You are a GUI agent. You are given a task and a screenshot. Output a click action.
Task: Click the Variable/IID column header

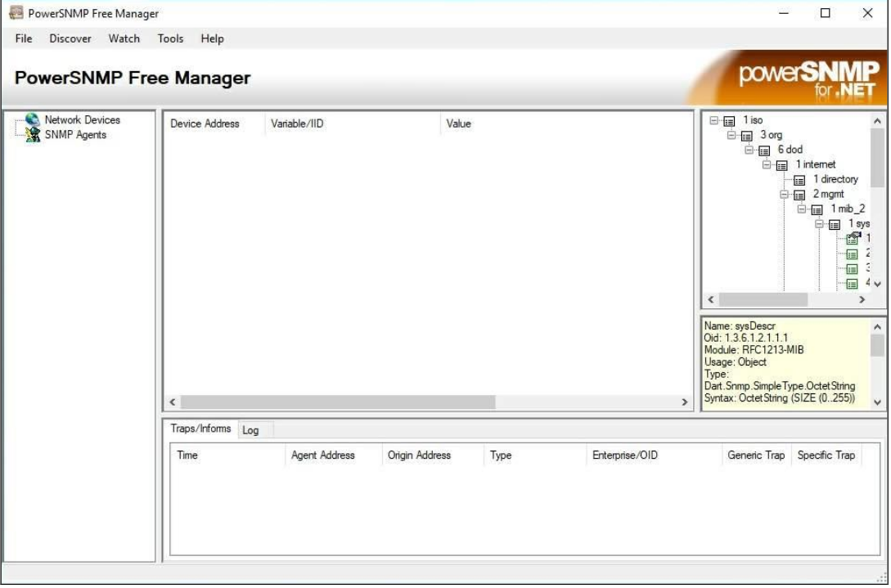[353, 123]
